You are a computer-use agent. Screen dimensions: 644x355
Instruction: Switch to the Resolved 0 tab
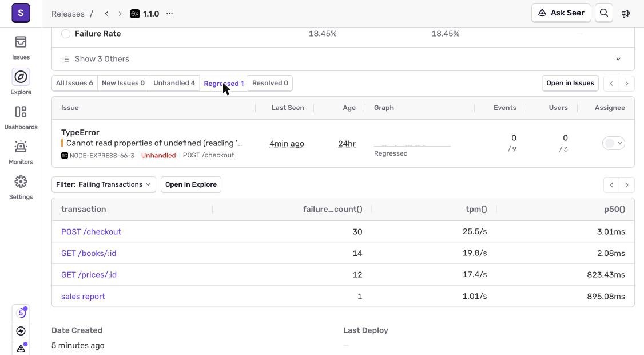pos(270,83)
